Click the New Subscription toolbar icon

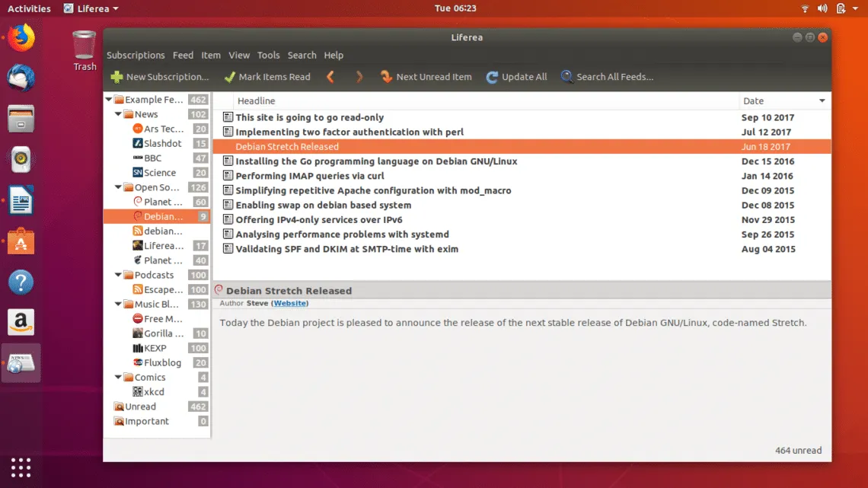(x=116, y=77)
